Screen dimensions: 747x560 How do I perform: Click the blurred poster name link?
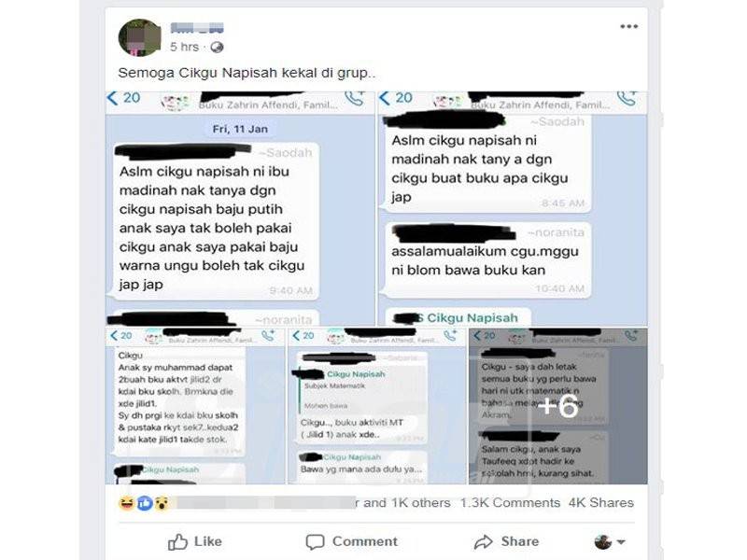coord(197,28)
